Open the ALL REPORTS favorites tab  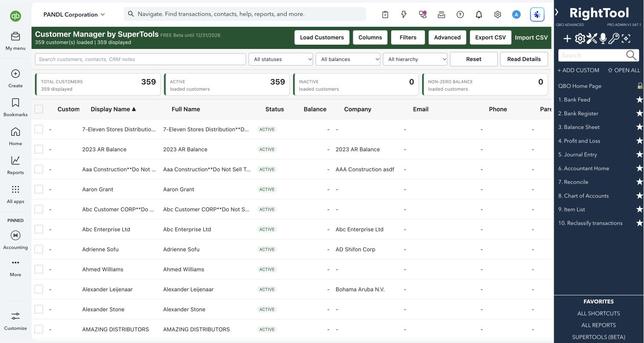[598, 325]
